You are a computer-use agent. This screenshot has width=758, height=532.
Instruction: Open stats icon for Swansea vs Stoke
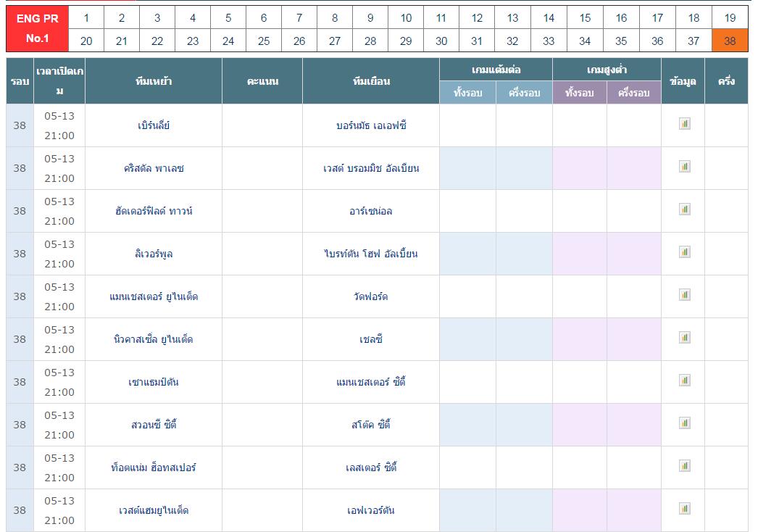(x=685, y=423)
